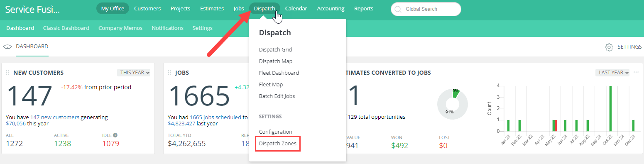Click the Global Search magnifier icon
Image resolution: width=644 pixels, height=164 pixels.
398,9
